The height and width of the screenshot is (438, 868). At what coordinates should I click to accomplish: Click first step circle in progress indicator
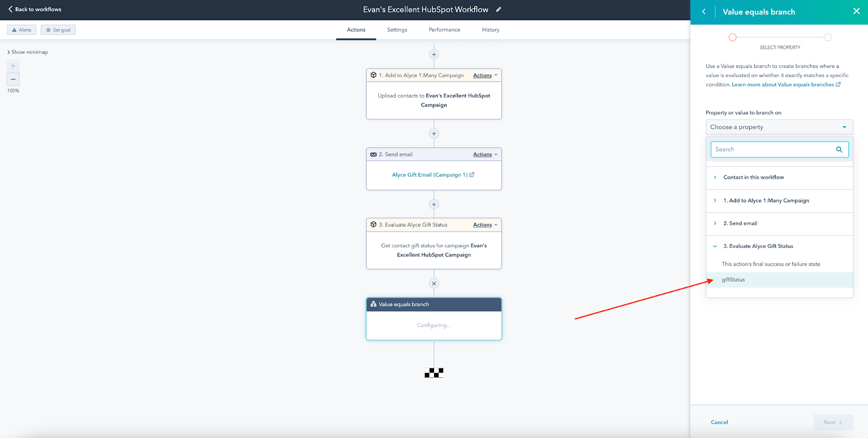732,37
